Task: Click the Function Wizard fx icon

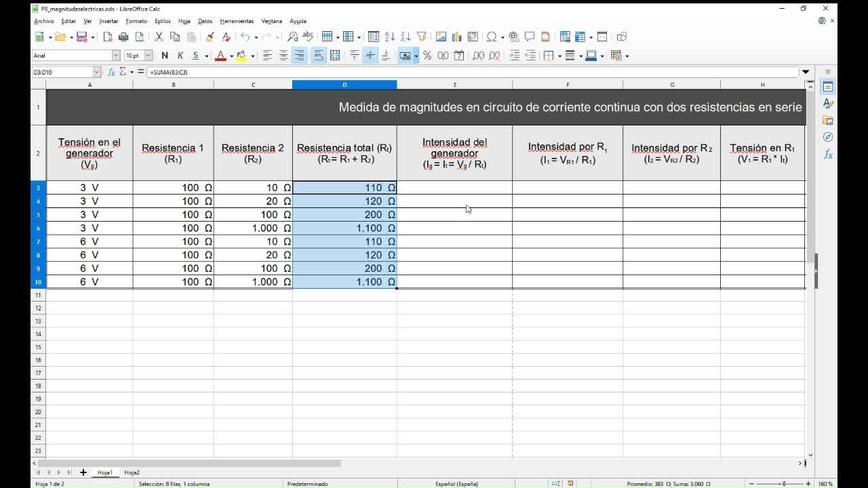Action: [111, 72]
